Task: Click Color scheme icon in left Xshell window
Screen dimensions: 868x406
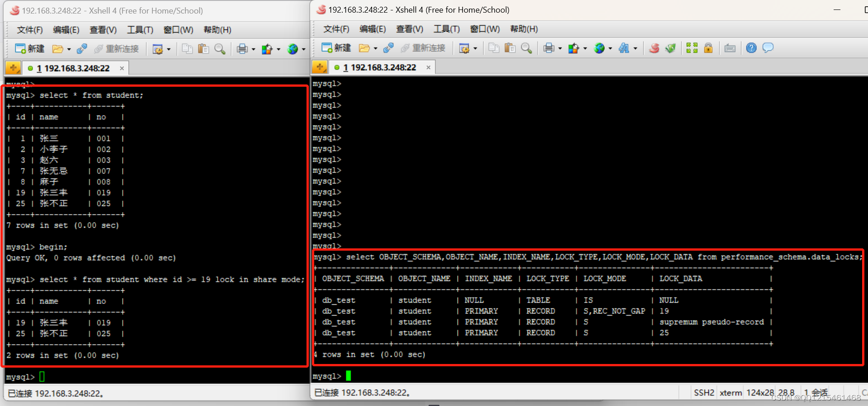Action: (x=267, y=49)
